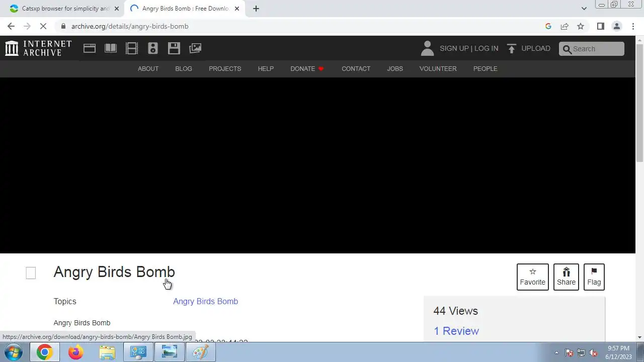Expand the tab search dropdown arrow

tap(584, 9)
